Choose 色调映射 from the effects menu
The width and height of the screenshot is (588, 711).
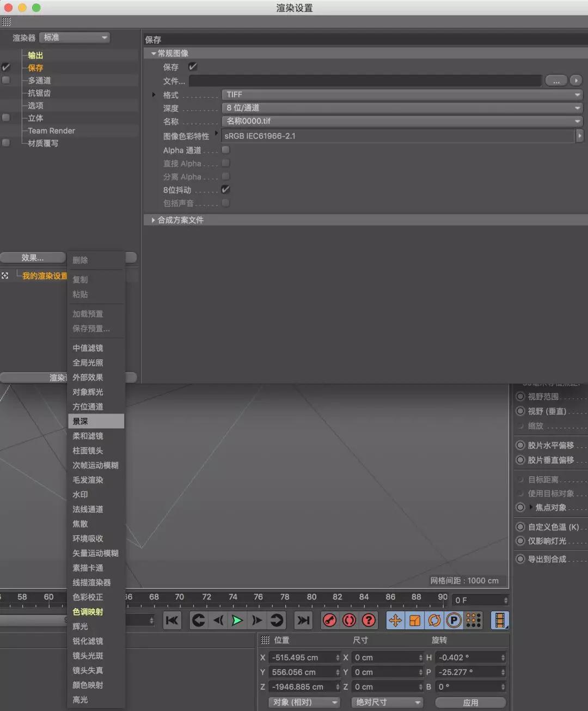(96, 612)
